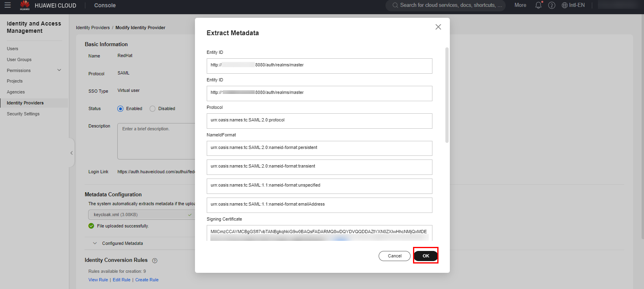Click the Intl-EN globe language selector
This screenshot has height=289, width=644.
click(573, 5)
